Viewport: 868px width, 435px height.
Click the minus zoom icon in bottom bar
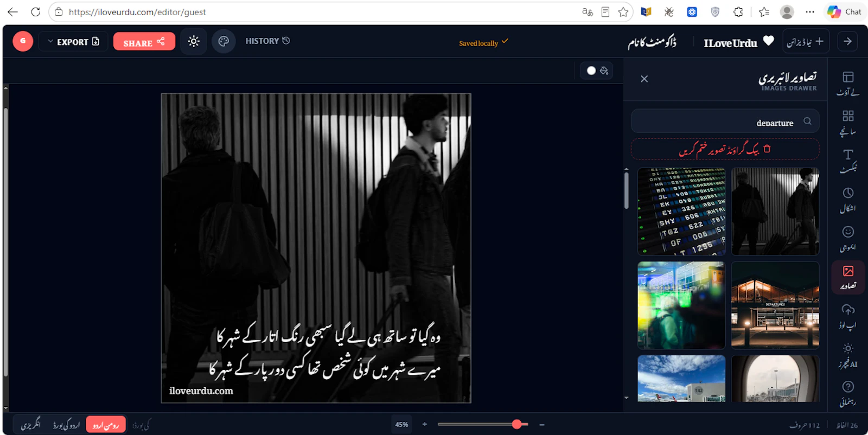[541, 424]
